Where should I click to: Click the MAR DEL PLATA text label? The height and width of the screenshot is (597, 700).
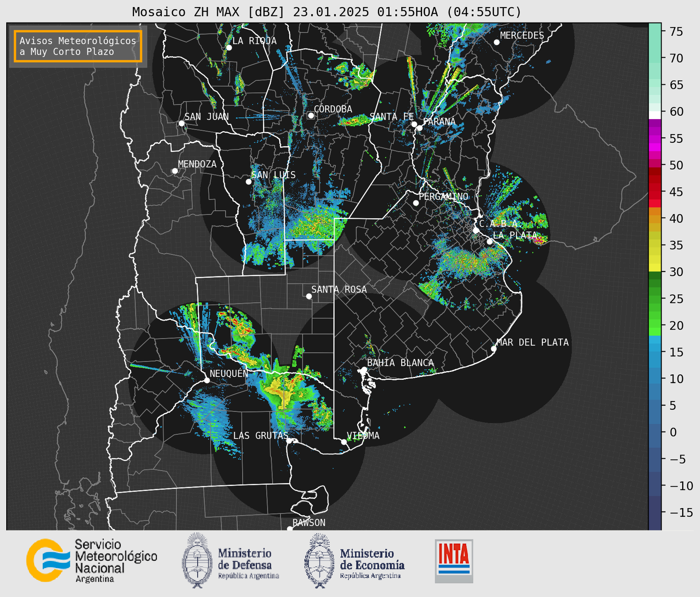(x=532, y=342)
